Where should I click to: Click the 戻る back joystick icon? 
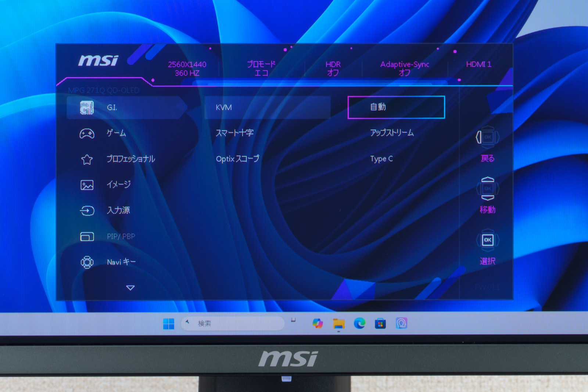click(487, 137)
